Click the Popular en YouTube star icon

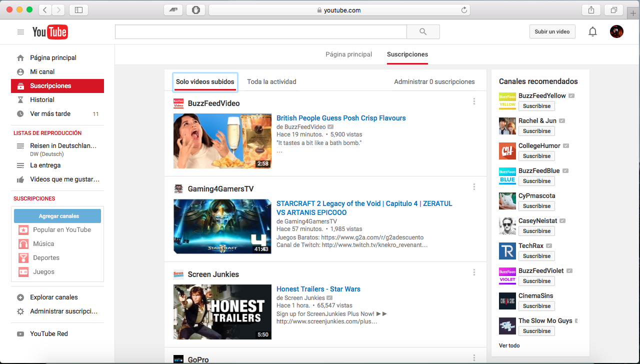(x=23, y=230)
